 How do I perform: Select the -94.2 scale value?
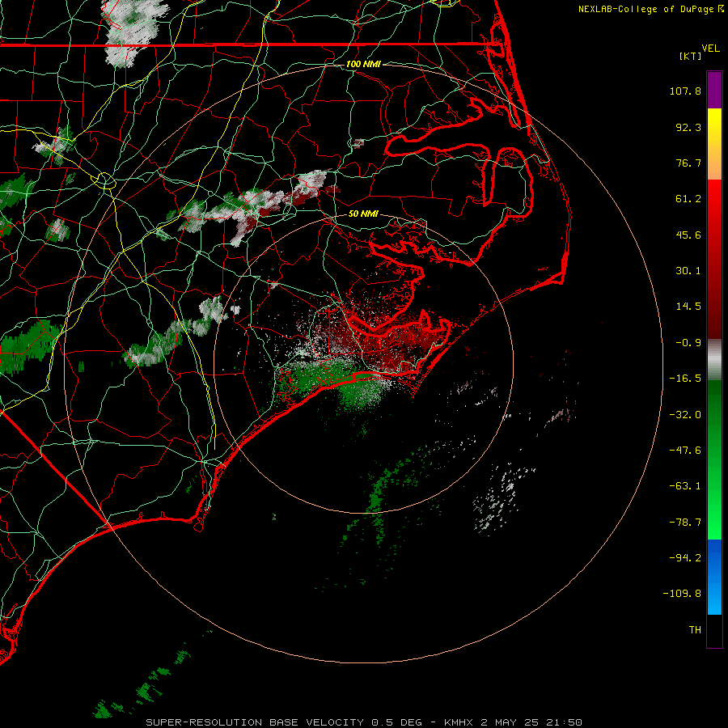point(685,558)
